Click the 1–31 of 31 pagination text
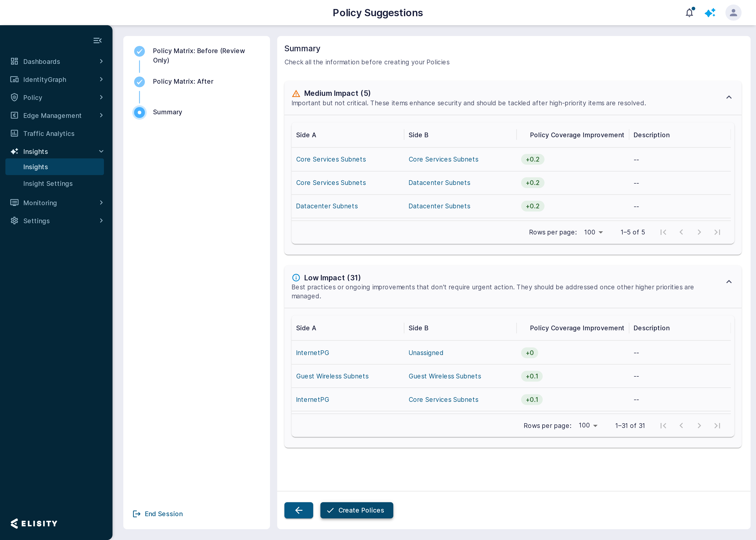756x540 pixels. (x=630, y=426)
